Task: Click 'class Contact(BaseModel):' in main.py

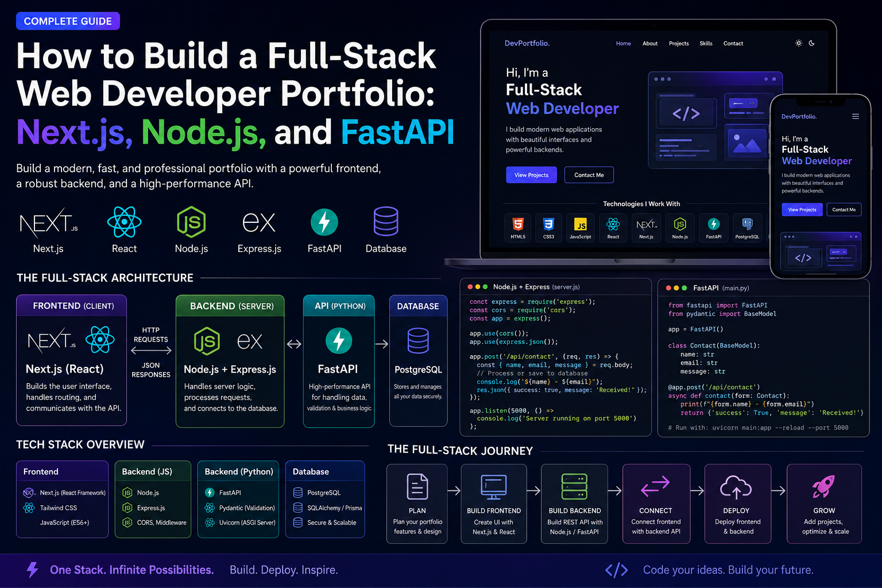Action: pos(714,346)
